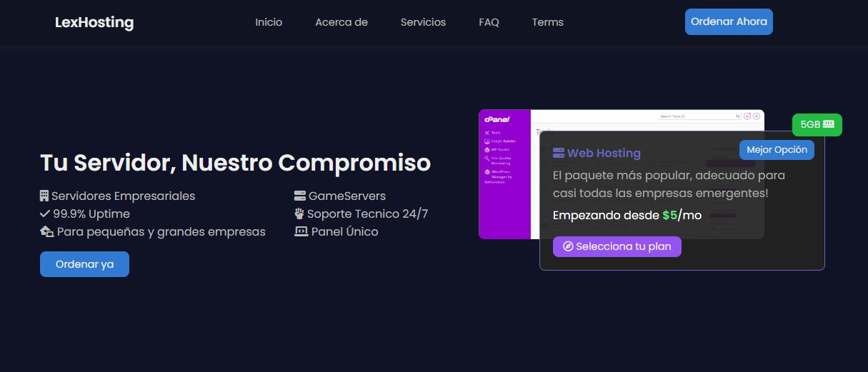
Task: Click the Web Hosting plan title
Action: tap(604, 153)
